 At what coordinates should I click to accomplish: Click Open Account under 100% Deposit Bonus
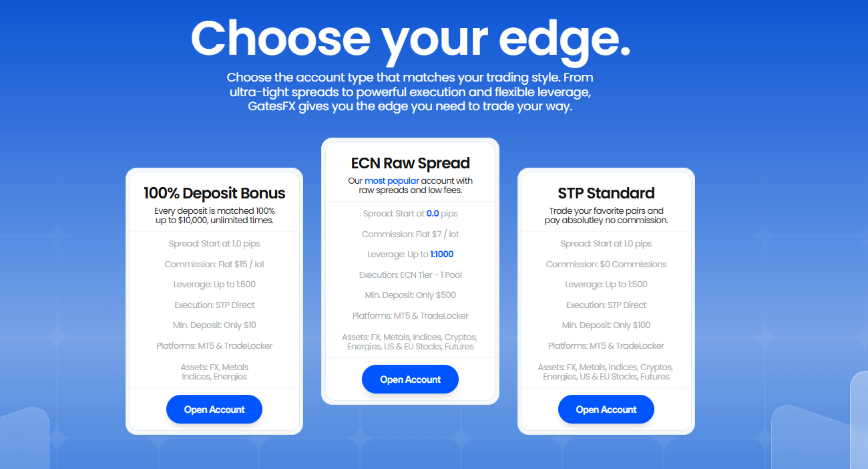214,410
